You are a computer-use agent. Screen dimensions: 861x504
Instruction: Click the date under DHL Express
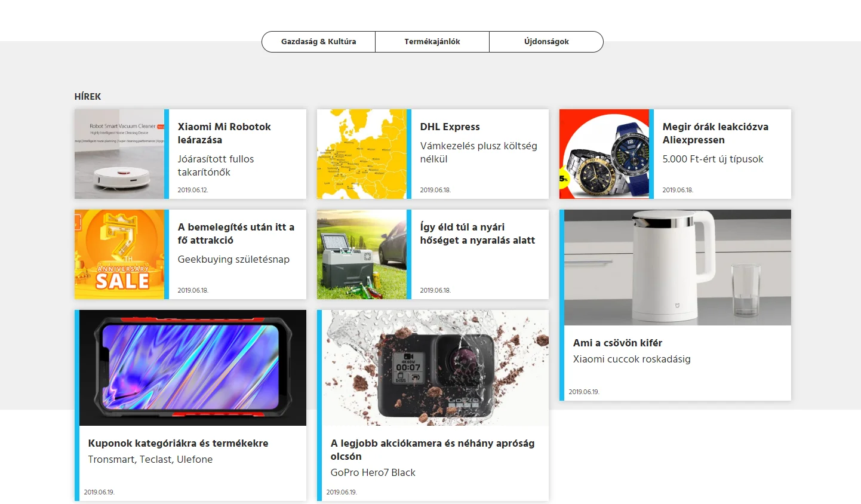435,190
